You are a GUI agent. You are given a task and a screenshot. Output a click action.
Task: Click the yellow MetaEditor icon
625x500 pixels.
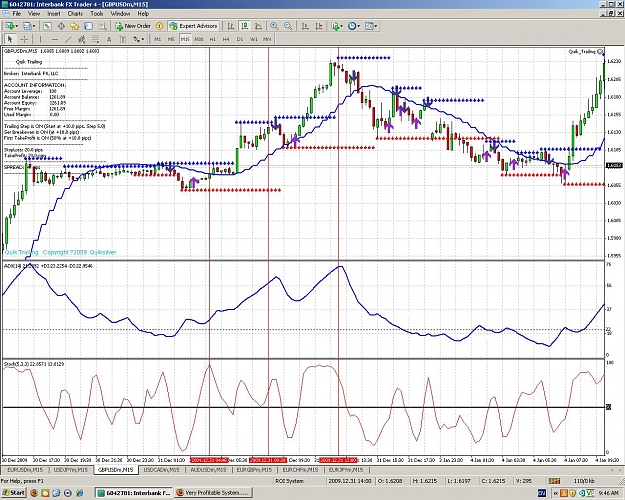click(x=159, y=26)
